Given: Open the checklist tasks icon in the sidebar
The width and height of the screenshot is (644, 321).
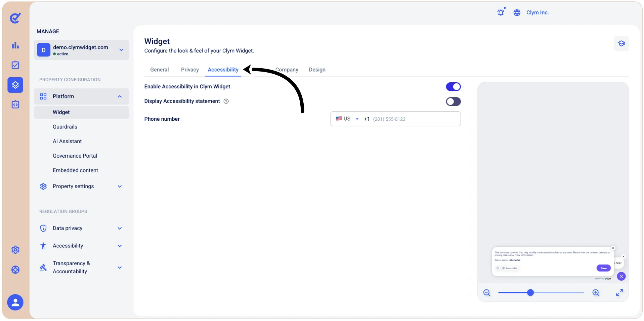Looking at the screenshot, I should (15, 65).
